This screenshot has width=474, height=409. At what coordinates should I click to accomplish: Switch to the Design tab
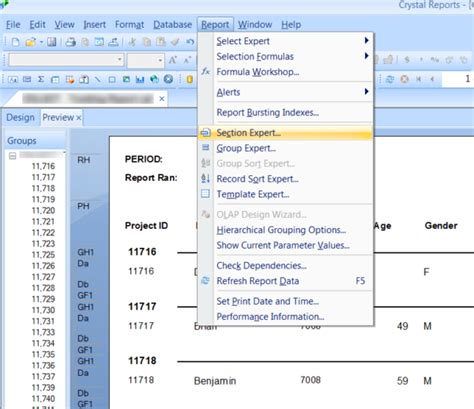20,117
